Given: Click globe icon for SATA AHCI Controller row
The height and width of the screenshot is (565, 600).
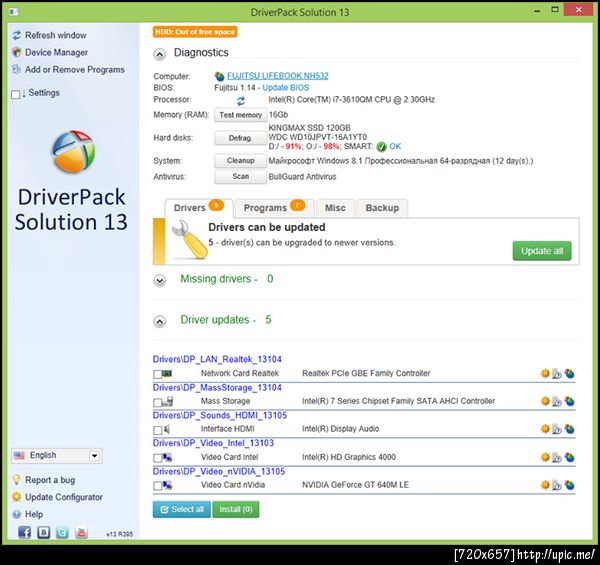Looking at the screenshot, I should (569, 401).
